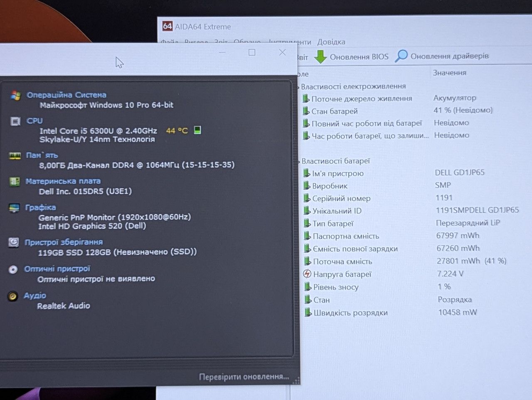Open the Довідка menu
The height and width of the screenshot is (400, 532).
331,42
